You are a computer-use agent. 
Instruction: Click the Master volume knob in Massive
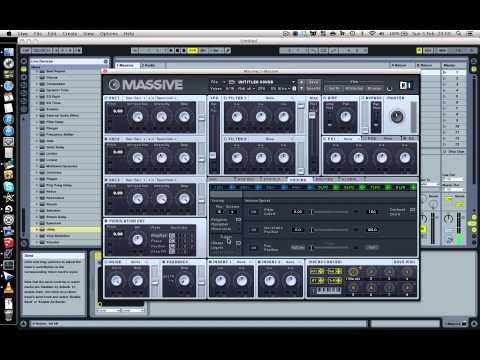(397, 117)
